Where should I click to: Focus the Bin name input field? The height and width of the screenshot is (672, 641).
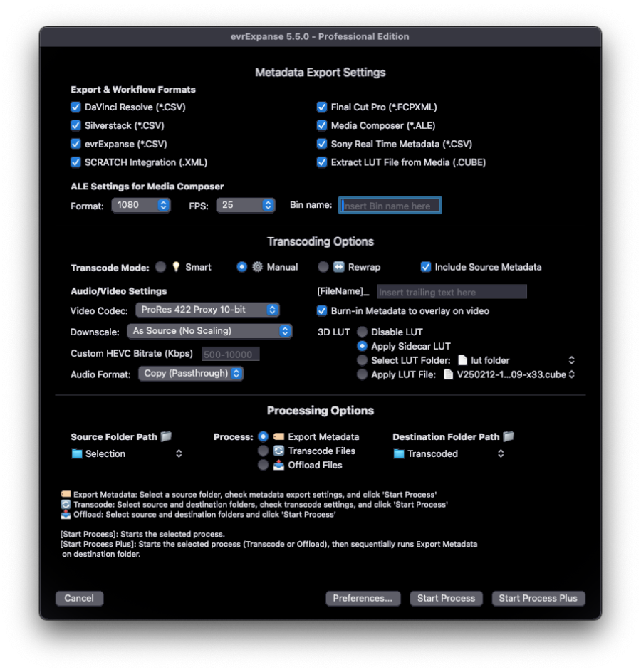point(390,205)
